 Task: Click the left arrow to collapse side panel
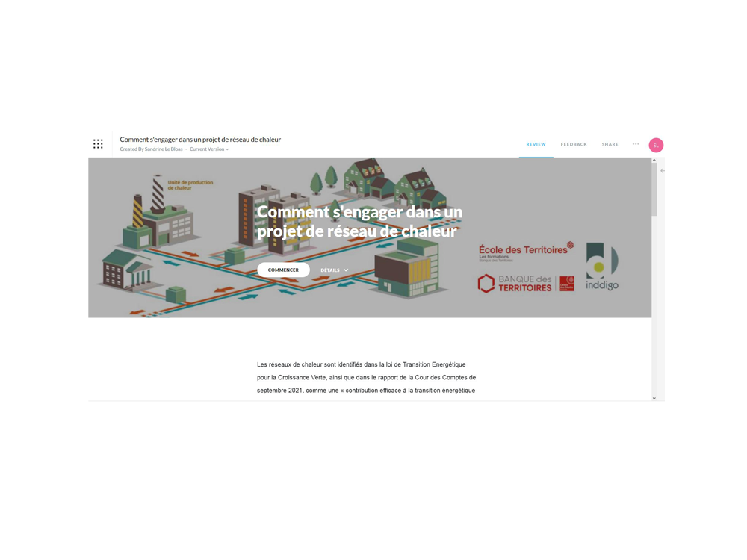point(663,171)
